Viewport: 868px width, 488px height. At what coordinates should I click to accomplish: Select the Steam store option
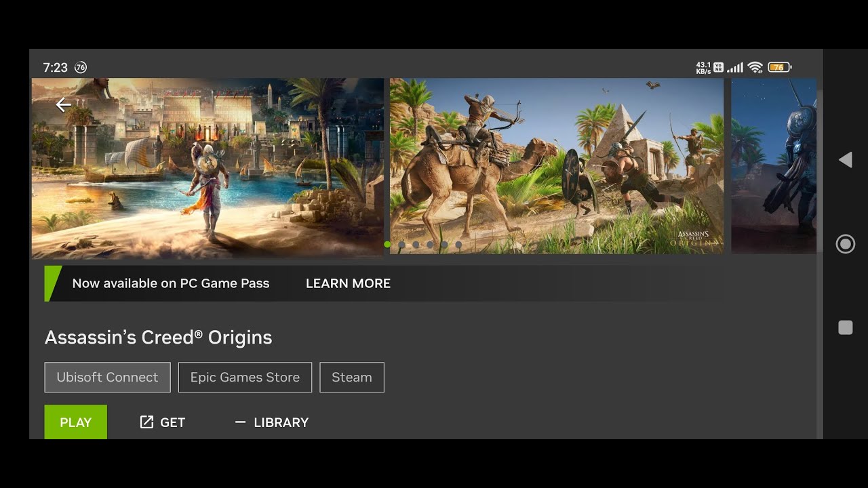tap(352, 378)
